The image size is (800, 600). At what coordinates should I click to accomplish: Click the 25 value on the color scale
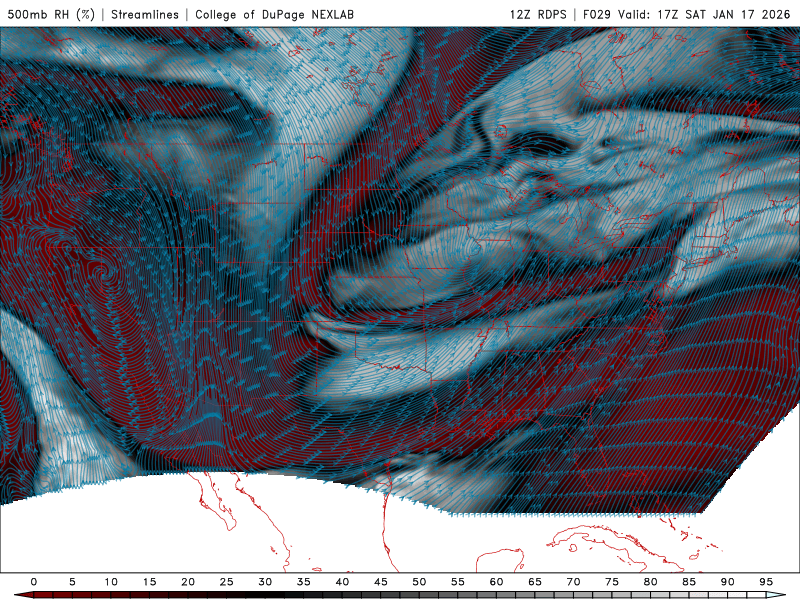tap(227, 582)
